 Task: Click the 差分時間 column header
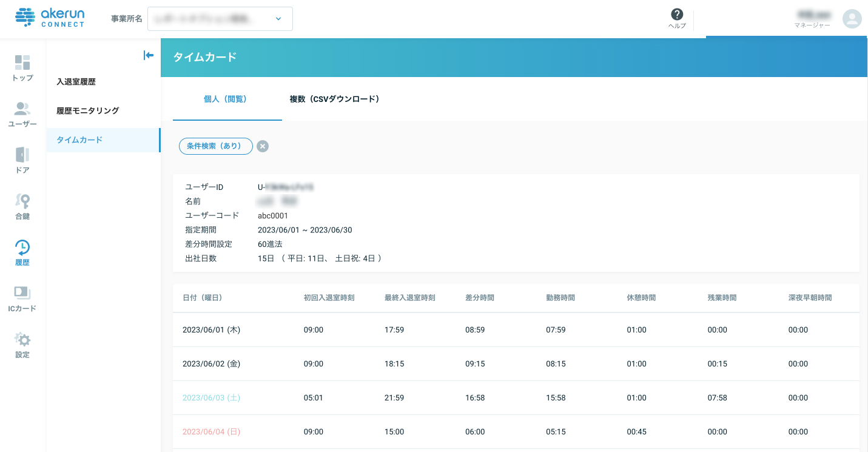coord(480,298)
